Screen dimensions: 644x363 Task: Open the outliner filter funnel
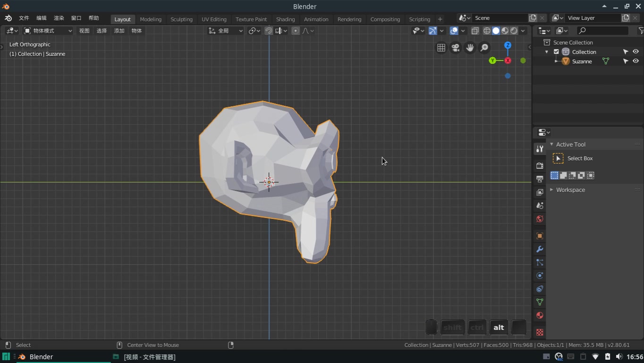click(640, 31)
